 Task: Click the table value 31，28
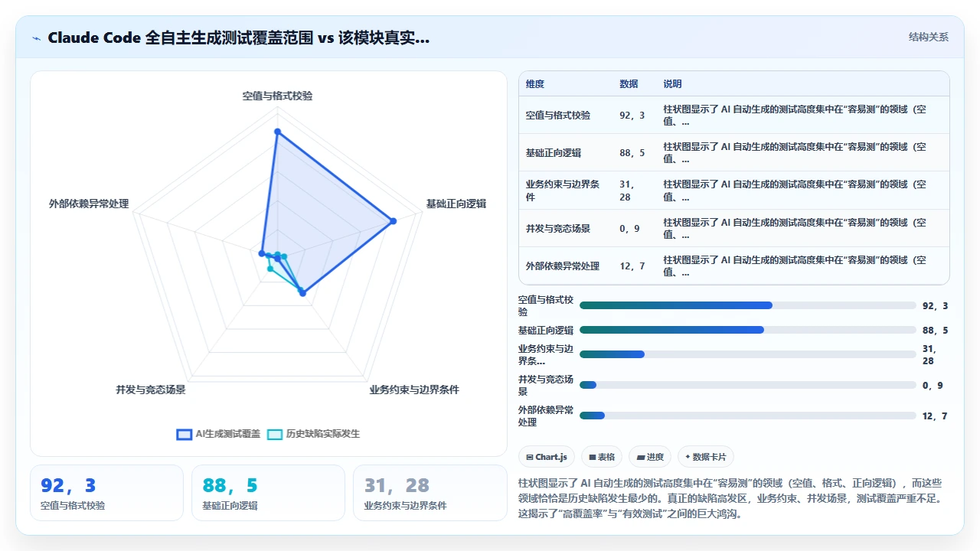628,191
